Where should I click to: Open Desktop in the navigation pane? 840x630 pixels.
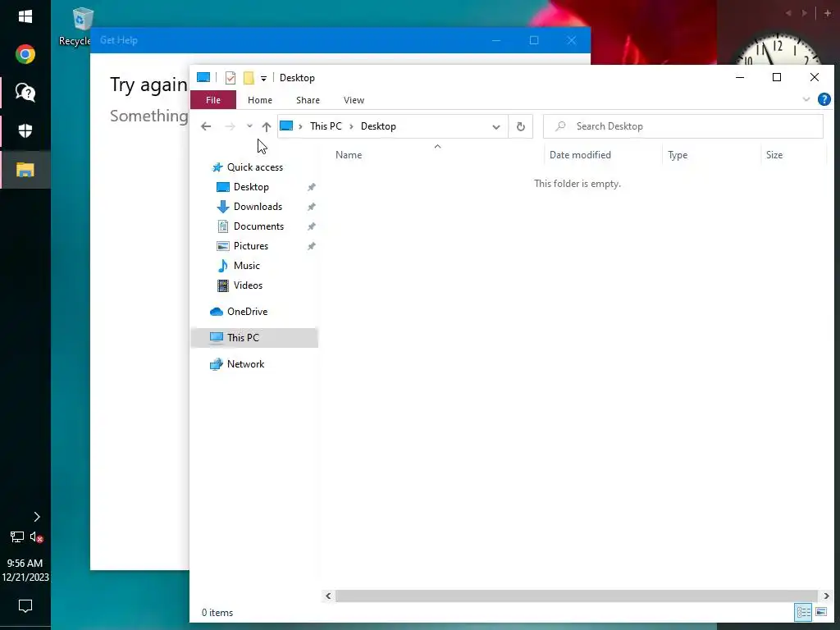251,187
